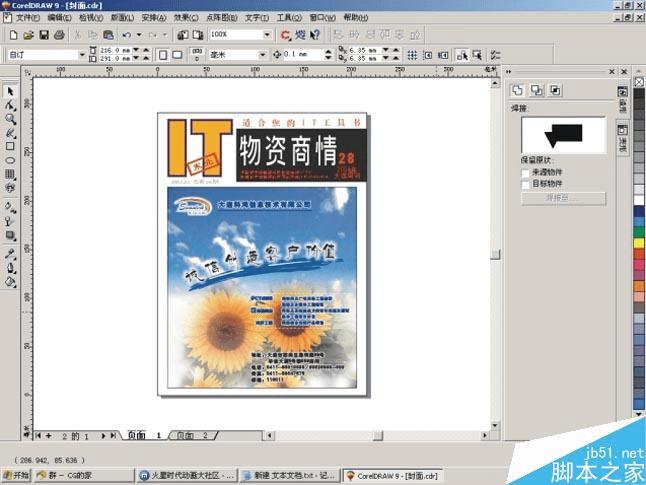Click the Trim icon in docker
646x485 pixels.
point(536,90)
